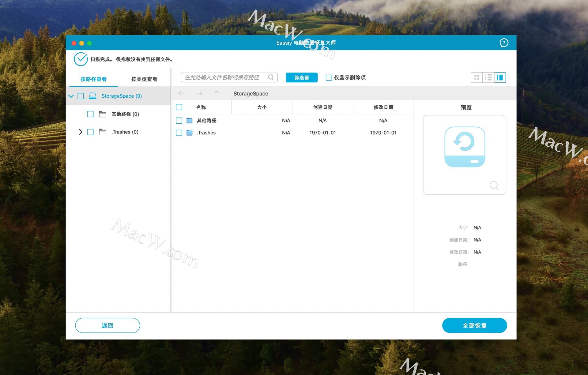Image resolution: width=588 pixels, height=375 pixels.
Task: Click the 全部恢复 recover all button
Action: point(474,325)
